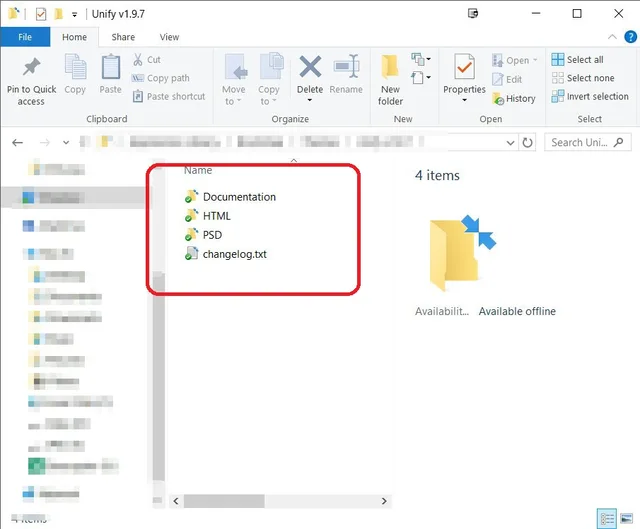Open file History
Viewport: 640px width, 529px height.
pyautogui.click(x=514, y=98)
